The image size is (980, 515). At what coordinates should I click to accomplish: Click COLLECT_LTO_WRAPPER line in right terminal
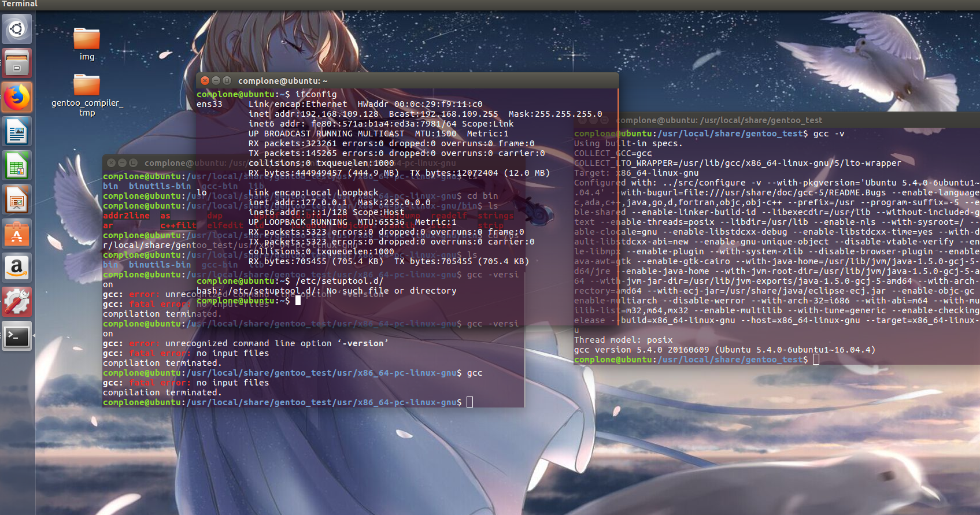pyautogui.click(x=737, y=163)
